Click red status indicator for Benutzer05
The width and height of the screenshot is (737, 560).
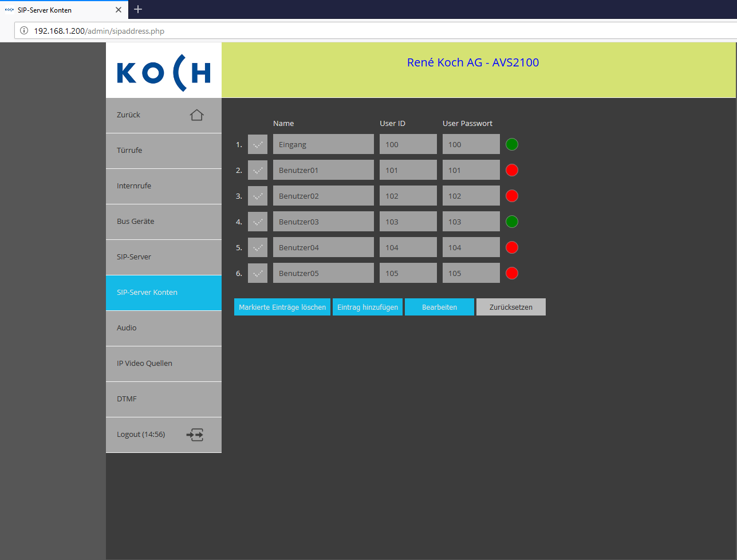click(512, 273)
